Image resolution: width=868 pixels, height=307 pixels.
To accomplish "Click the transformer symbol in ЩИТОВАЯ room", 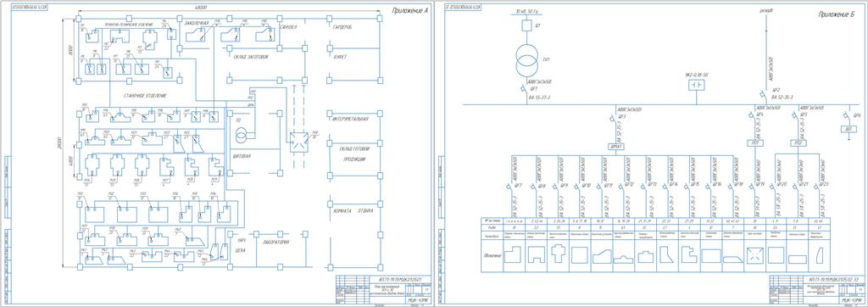I will [242, 135].
